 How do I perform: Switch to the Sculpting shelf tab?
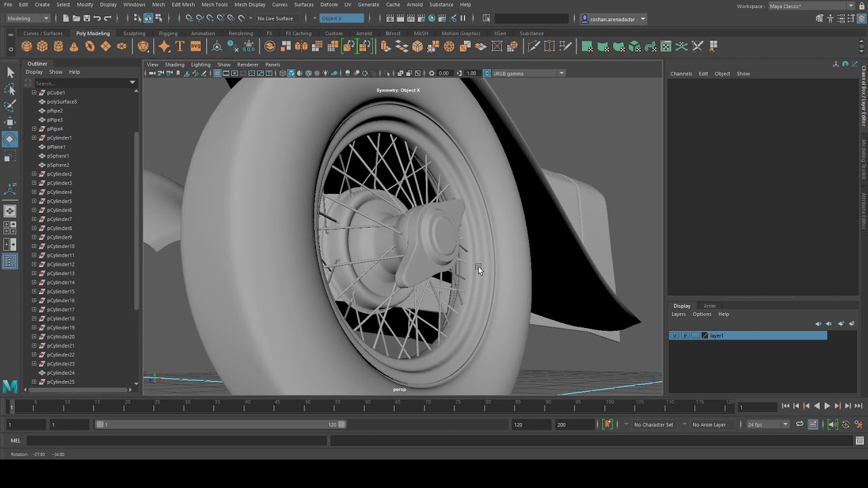click(x=134, y=33)
